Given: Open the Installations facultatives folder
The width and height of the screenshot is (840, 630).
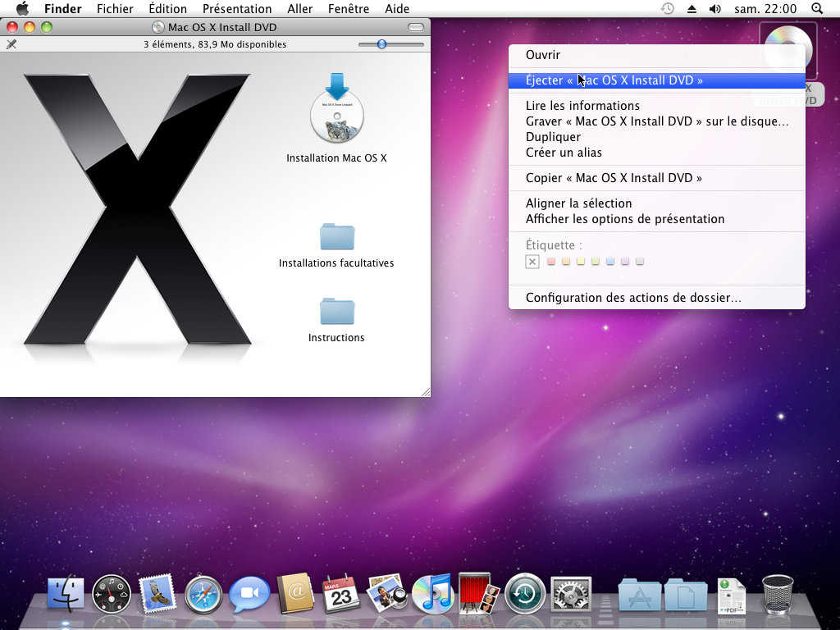Looking at the screenshot, I should [x=337, y=237].
